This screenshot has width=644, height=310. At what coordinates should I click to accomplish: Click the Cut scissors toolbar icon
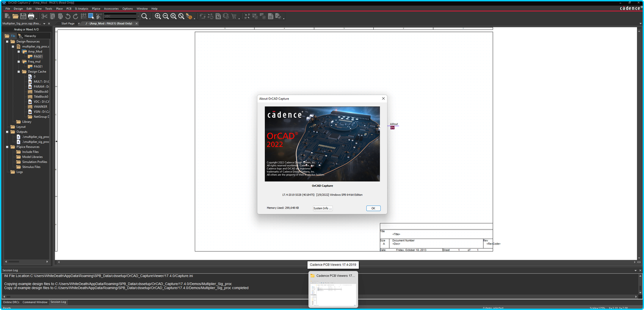[x=44, y=16]
